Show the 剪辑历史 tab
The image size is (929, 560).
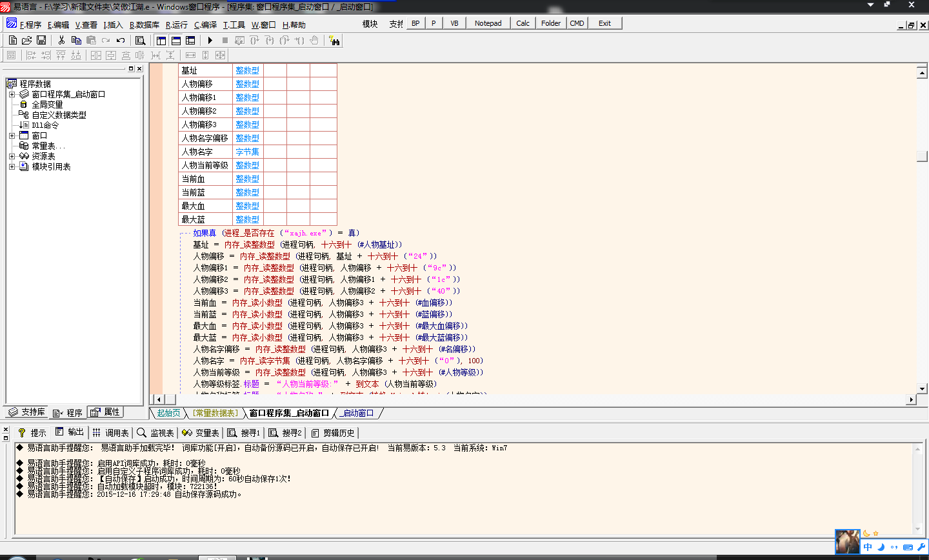point(333,432)
